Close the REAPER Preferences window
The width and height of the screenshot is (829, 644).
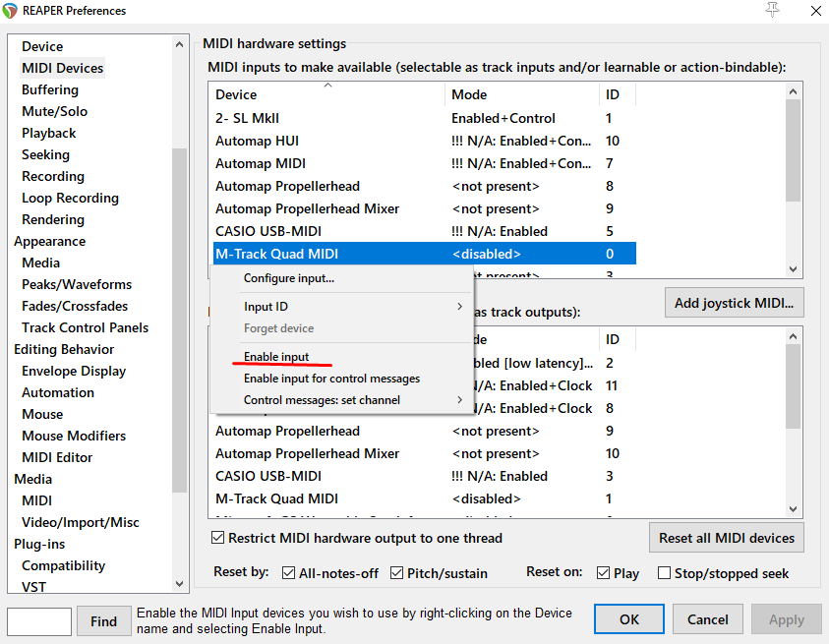point(815,11)
